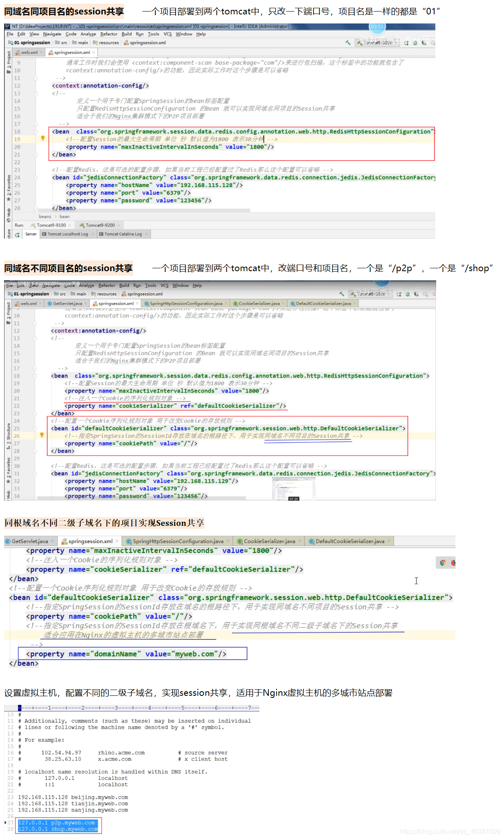
Task: Open the Build menu in first IDEA screenshot
Action: click(127, 34)
